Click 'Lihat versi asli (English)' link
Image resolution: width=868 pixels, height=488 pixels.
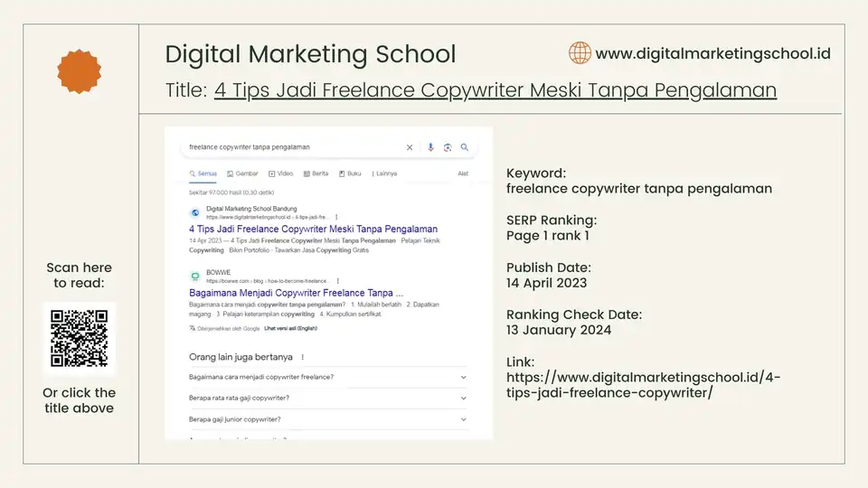tap(290, 328)
